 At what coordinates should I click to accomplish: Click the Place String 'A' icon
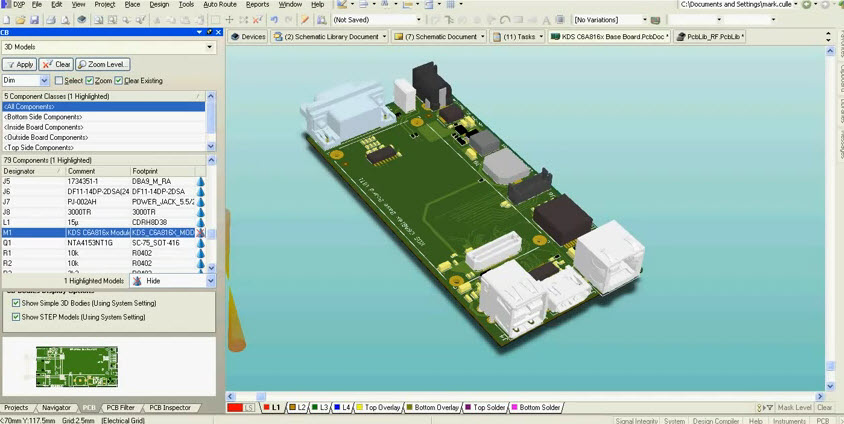(546, 20)
